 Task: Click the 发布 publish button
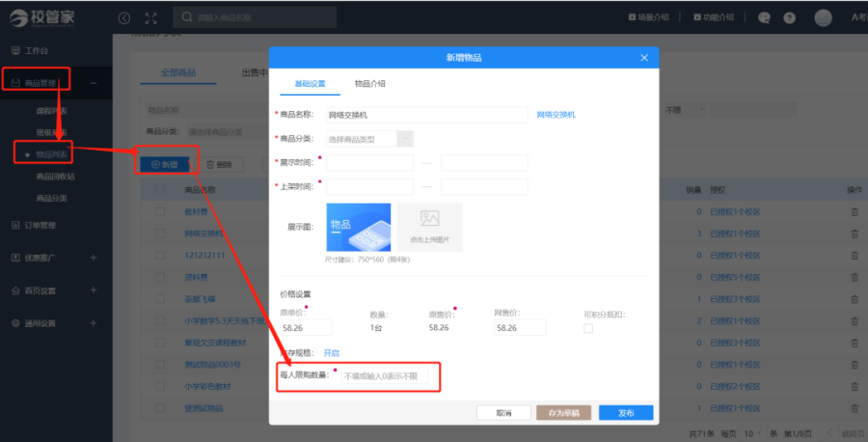[625, 412]
